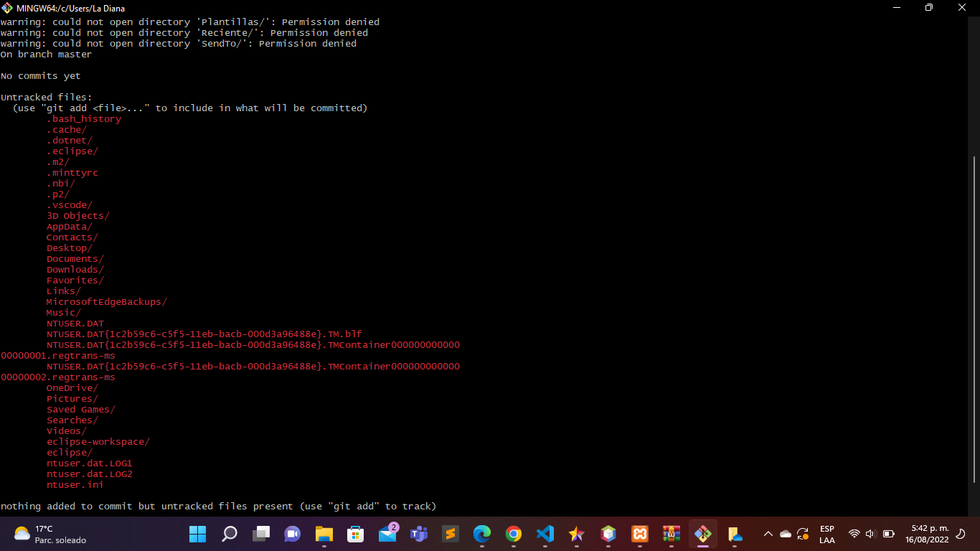This screenshot has height=551, width=980.
Task: Open clock and calendar 5:42 p. m.
Action: [927, 534]
